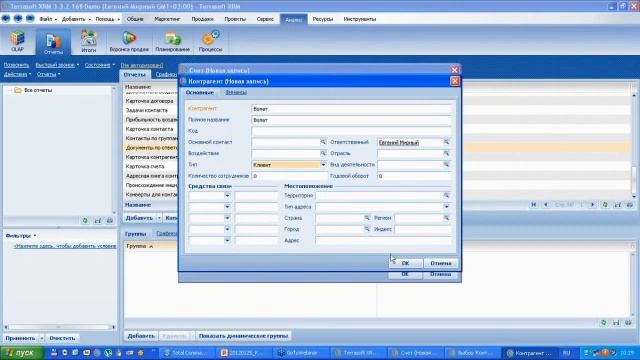Click the forward navigation arrow
The height and width of the screenshot is (360, 640).
point(18,18)
